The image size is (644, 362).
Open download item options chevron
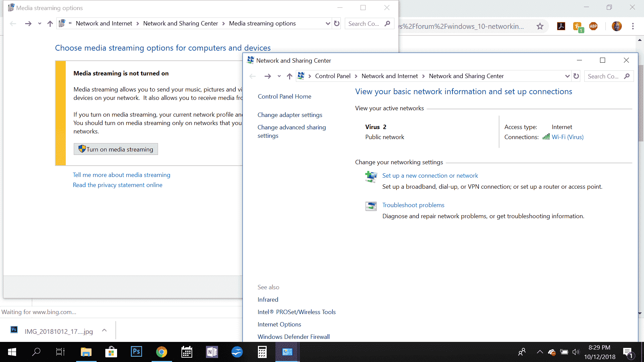(104, 330)
